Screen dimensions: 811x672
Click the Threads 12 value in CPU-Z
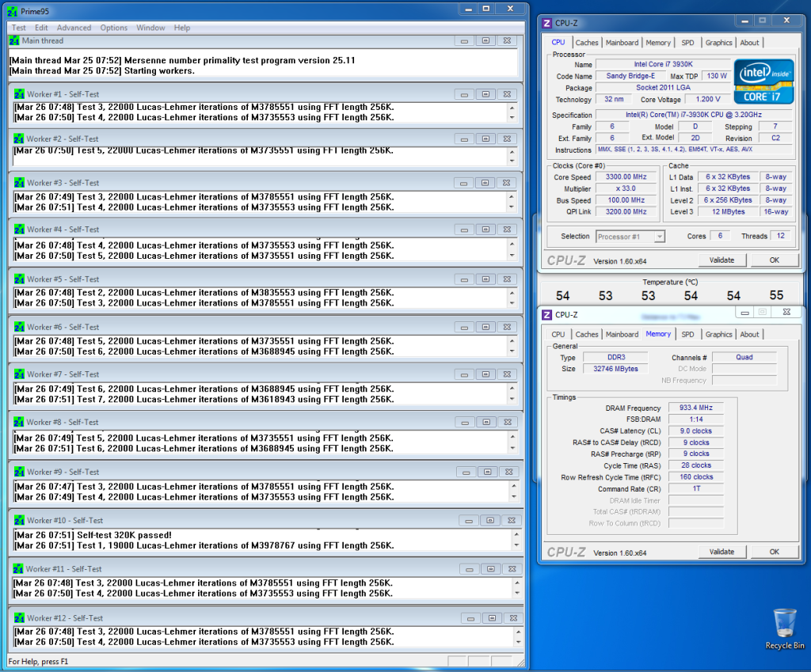tap(780, 236)
